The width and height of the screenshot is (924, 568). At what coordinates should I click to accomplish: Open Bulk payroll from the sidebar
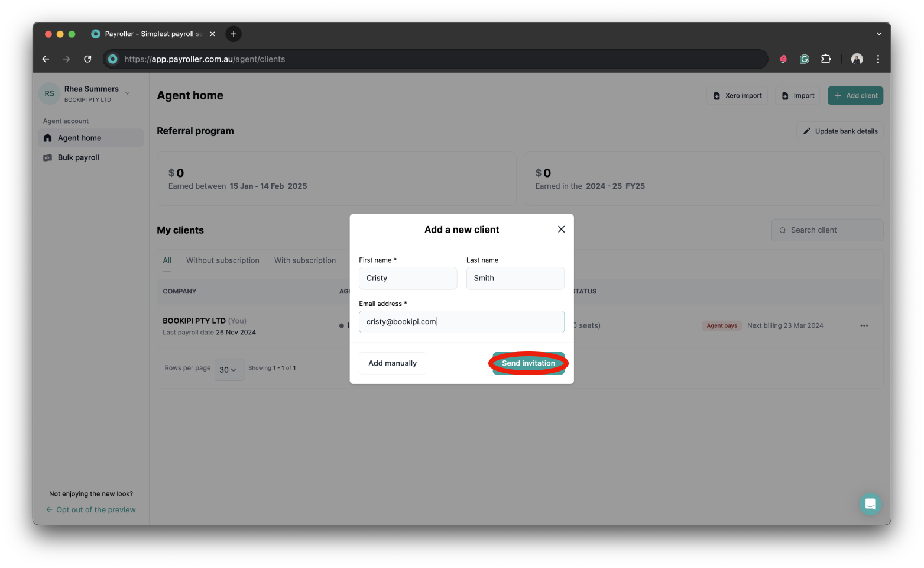(77, 157)
